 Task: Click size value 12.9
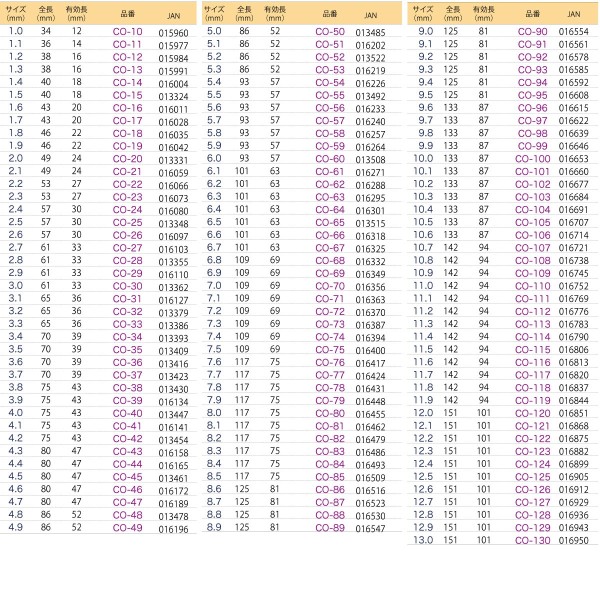pyautogui.click(x=423, y=527)
